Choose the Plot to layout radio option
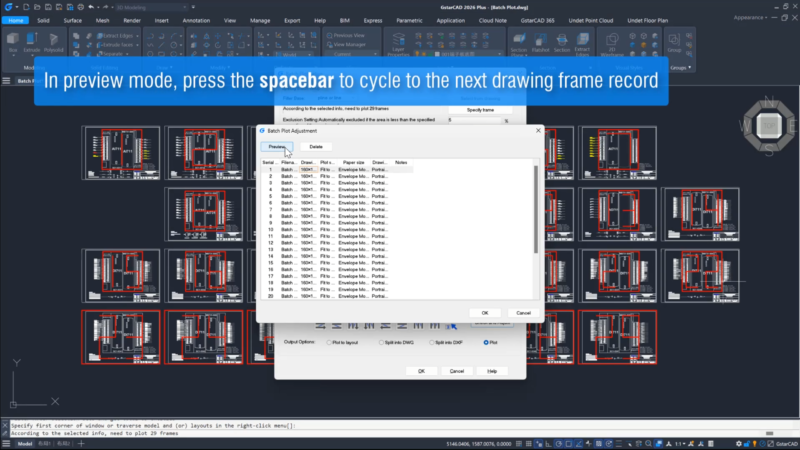800x450 pixels. tap(327, 342)
